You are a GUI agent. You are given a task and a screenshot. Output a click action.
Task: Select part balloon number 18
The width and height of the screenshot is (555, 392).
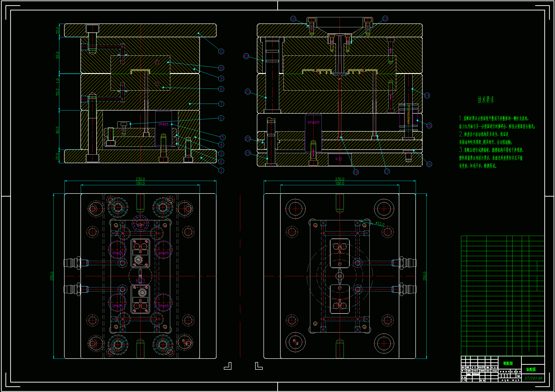pyautogui.click(x=356, y=172)
